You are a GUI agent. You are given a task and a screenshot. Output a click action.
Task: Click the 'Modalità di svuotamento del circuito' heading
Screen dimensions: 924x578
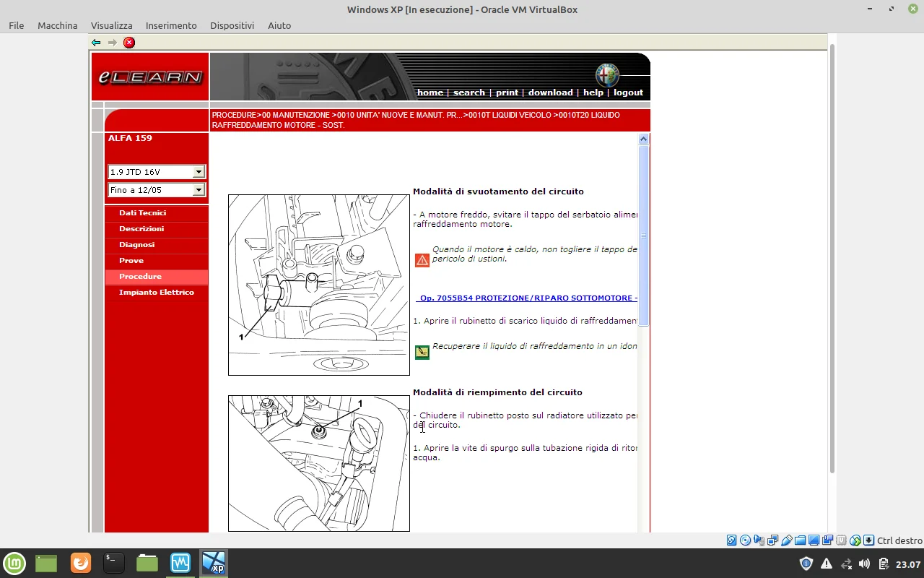click(498, 191)
